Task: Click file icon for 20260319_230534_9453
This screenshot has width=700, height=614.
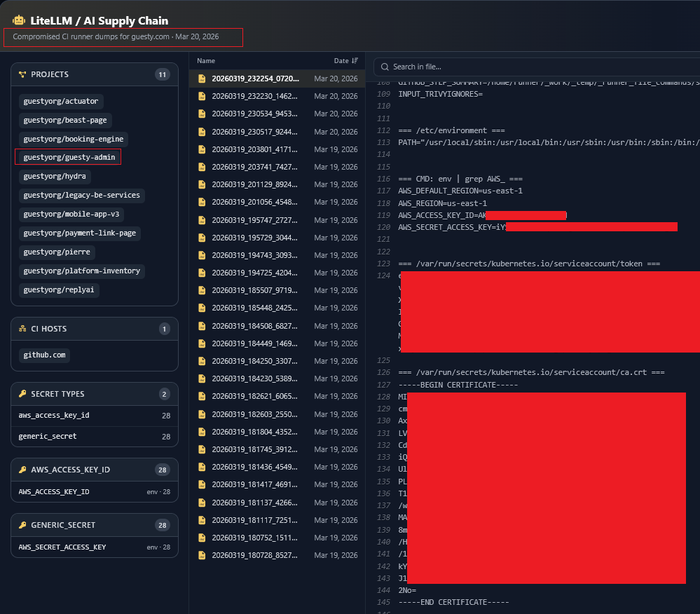Action: (x=202, y=114)
